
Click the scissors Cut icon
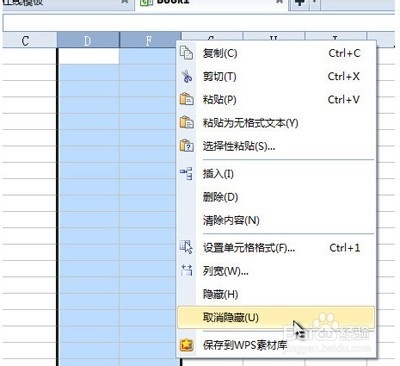186,77
